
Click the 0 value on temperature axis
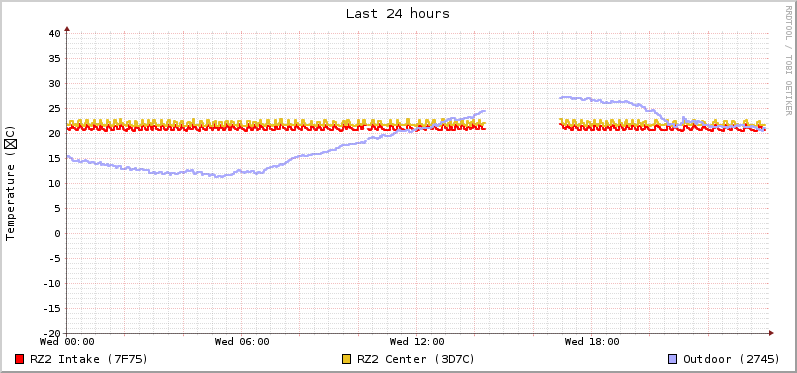tap(58, 234)
